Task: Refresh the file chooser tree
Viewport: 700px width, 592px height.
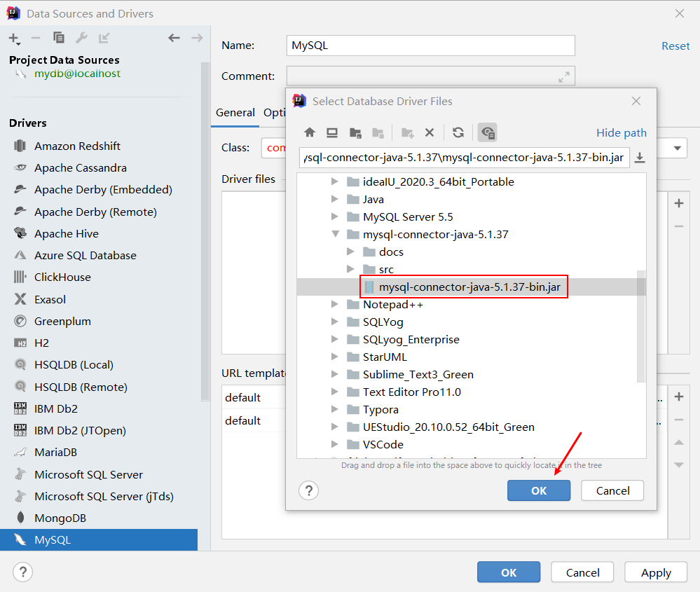Action: coord(458,132)
